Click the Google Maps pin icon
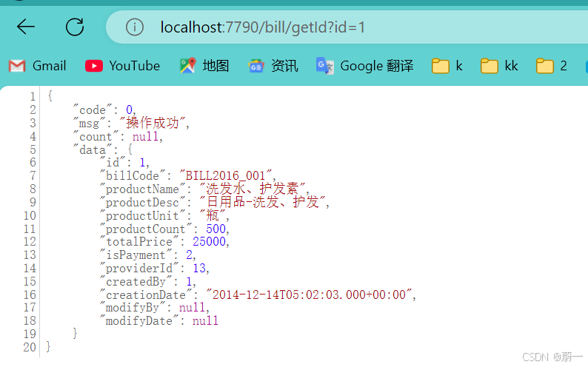This screenshot has height=367, width=588. point(188,66)
